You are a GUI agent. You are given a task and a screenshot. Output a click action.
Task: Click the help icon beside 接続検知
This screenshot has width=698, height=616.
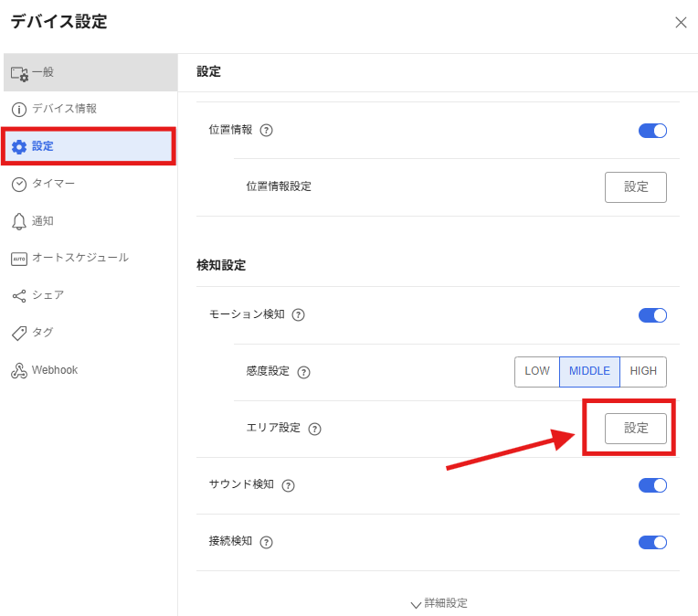tap(267, 542)
